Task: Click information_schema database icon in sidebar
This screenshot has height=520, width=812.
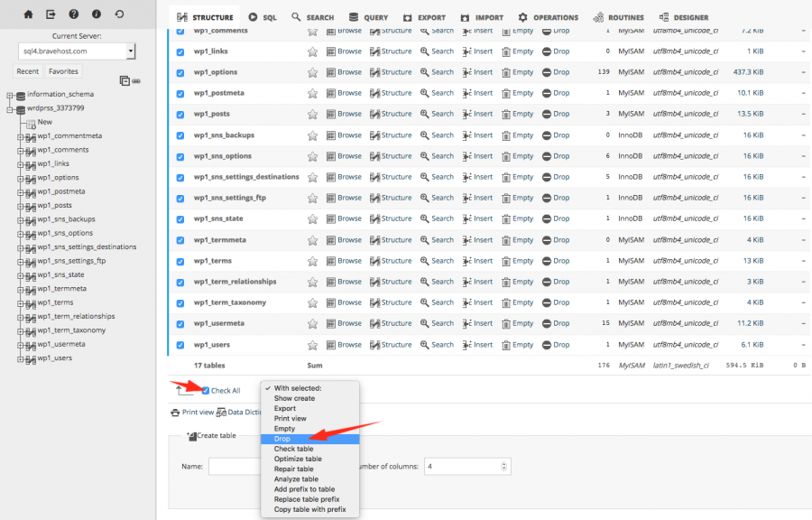Action: [x=21, y=96]
